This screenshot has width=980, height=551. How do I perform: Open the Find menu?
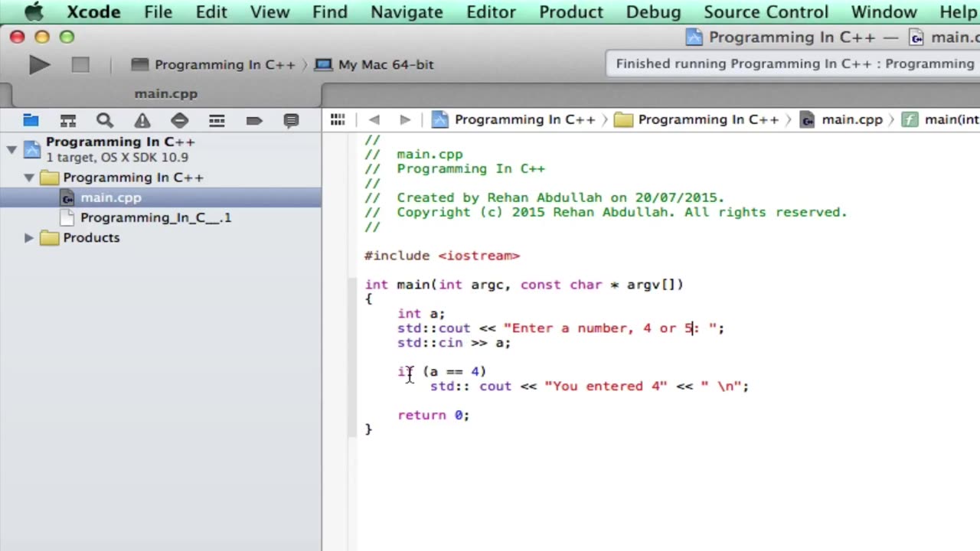pyautogui.click(x=330, y=12)
